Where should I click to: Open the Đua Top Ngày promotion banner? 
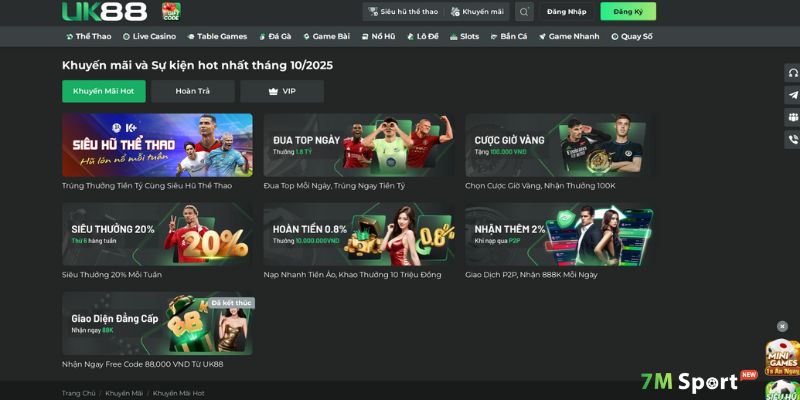tap(359, 145)
